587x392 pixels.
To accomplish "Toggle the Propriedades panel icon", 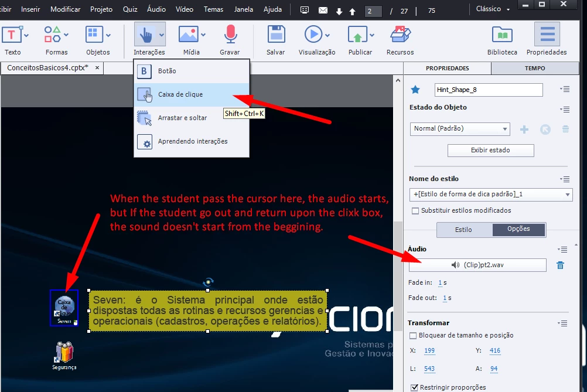I will point(547,34).
